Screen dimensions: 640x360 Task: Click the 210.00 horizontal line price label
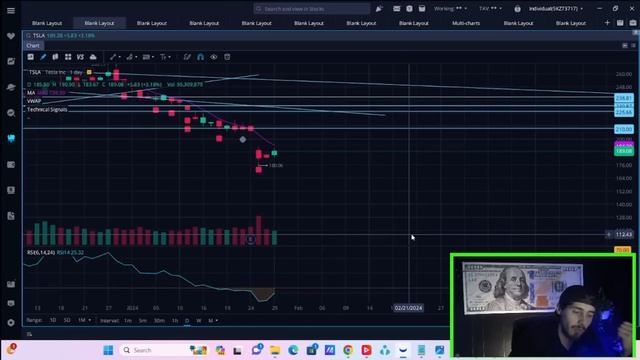624,129
